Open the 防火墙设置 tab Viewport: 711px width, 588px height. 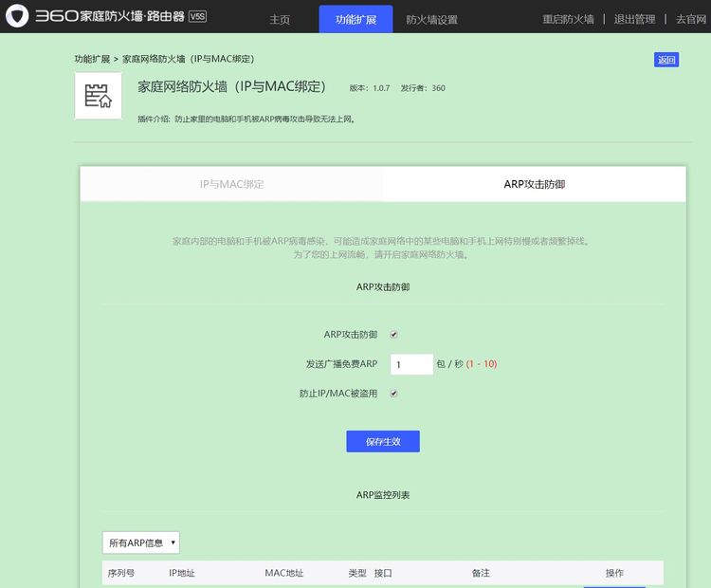(x=431, y=20)
